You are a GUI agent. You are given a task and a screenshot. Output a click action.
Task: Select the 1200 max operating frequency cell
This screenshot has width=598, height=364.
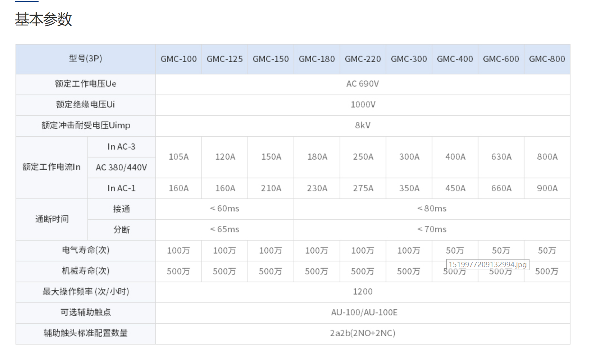point(362,292)
